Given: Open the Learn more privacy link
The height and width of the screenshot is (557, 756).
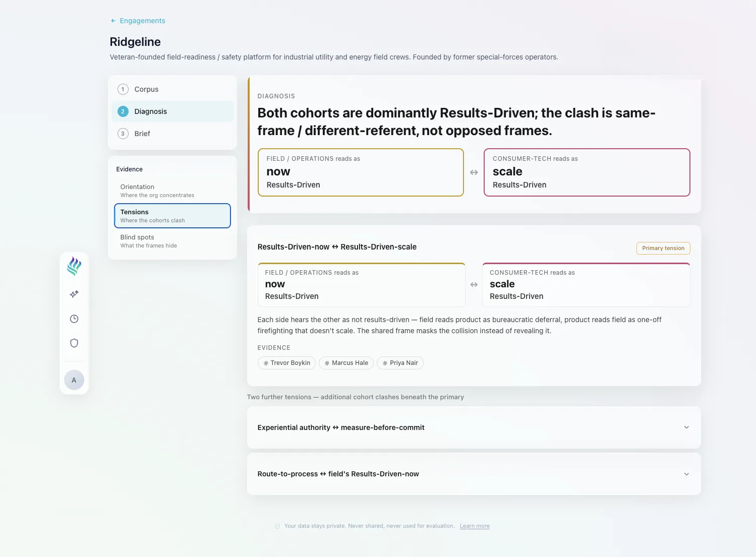Looking at the screenshot, I should tap(475, 526).
